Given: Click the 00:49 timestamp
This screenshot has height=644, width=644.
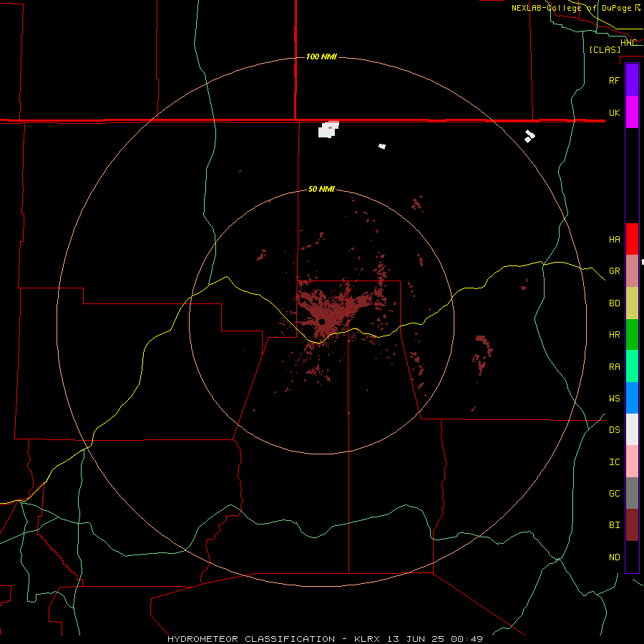Looking at the screenshot, I should pos(467,639).
